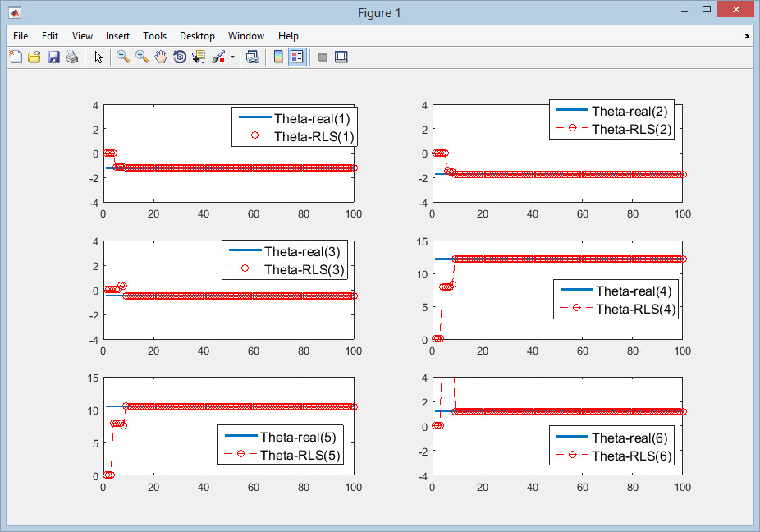Click the dock figure arrow in menu bar corner
This screenshot has height=532, width=760.
pyautogui.click(x=746, y=35)
